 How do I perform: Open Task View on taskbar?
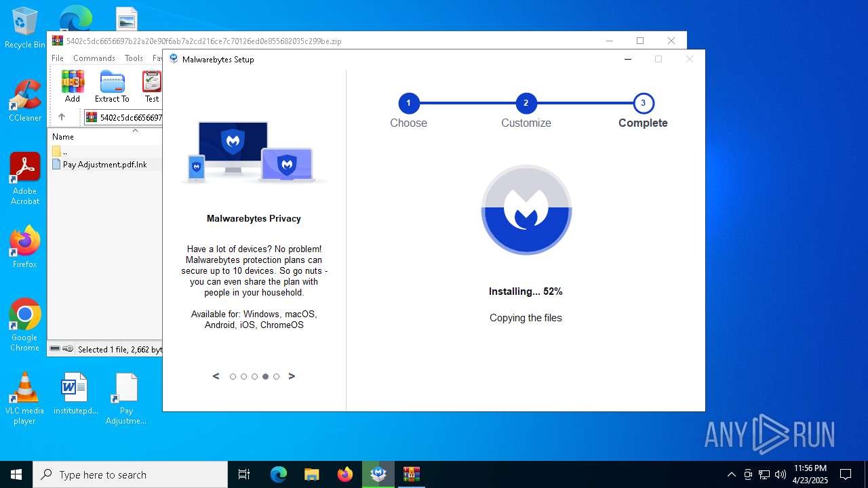[x=244, y=474]
